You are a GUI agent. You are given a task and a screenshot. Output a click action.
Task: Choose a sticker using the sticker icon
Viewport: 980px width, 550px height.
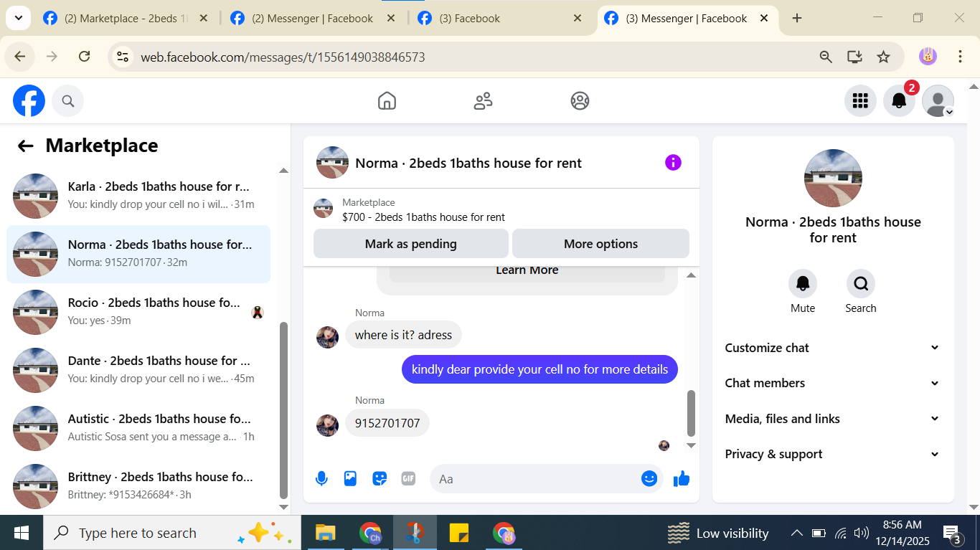[x=380, y=479]
